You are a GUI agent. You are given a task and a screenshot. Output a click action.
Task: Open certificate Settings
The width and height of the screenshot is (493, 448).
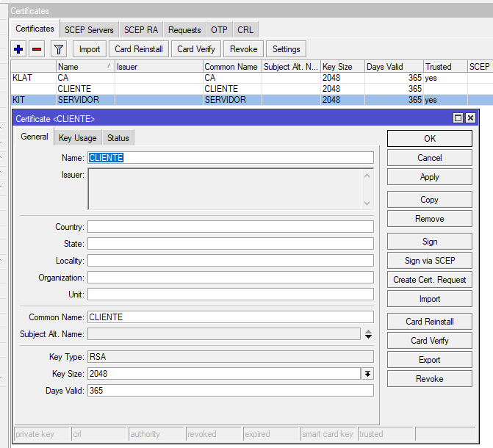[286, 49]
